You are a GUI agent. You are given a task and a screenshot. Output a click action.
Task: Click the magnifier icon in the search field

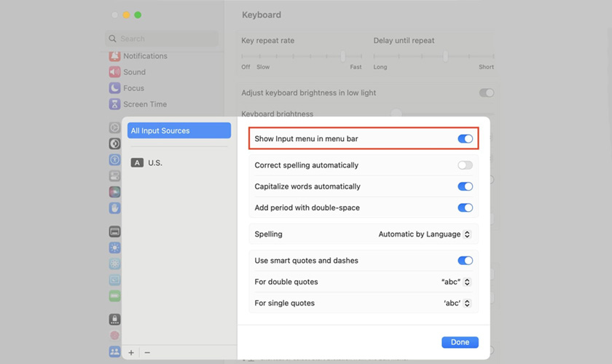coord(112,39)
